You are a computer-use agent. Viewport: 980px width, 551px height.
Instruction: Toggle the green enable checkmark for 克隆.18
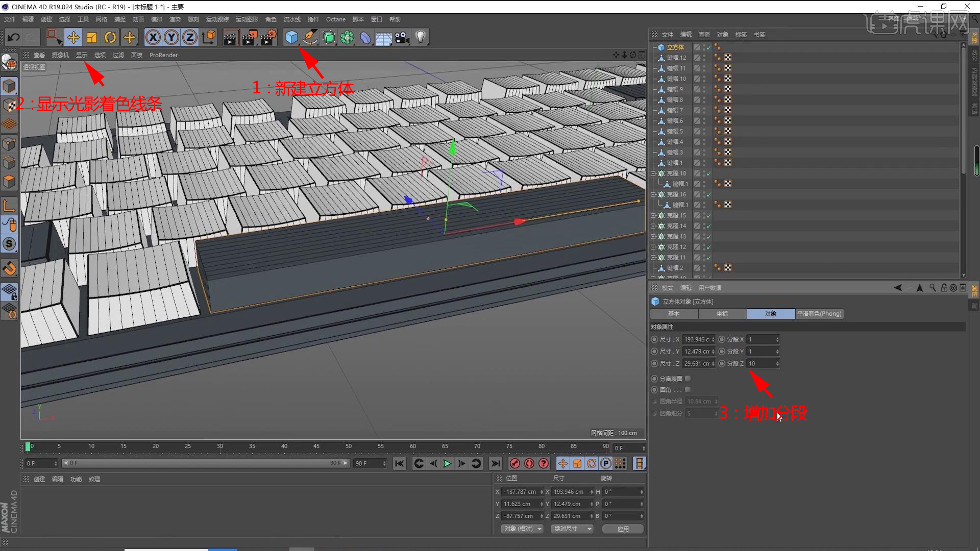[x=708, y=173]
